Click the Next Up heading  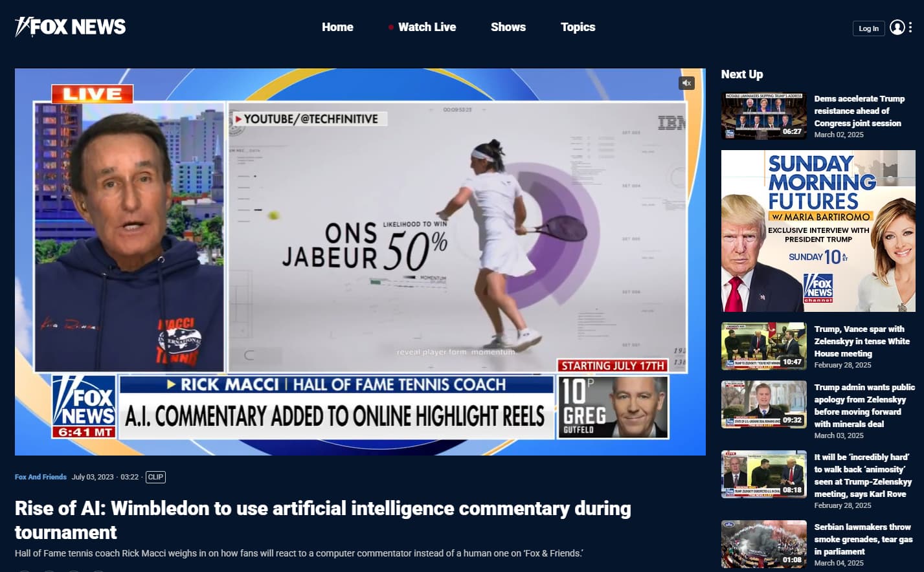742,74
